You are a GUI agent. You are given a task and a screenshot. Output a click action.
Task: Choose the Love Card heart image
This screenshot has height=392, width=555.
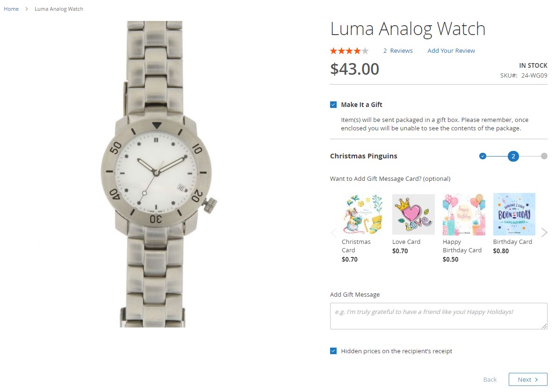point(413,214)
